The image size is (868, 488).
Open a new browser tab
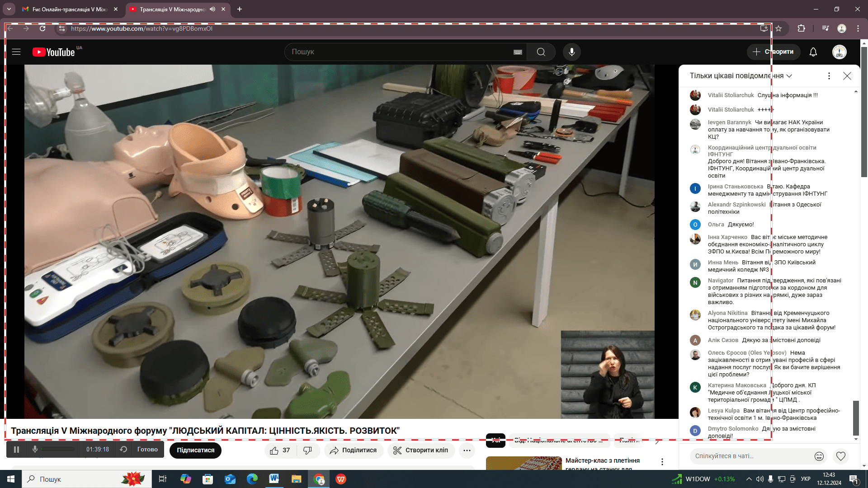(240, 9)
